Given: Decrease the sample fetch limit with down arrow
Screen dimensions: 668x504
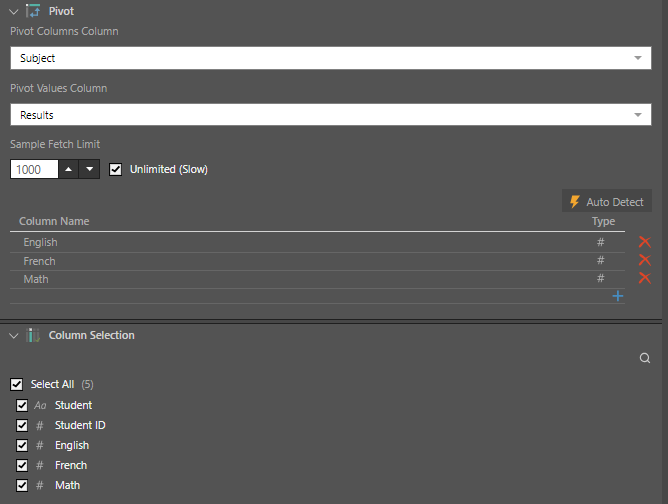Looking at the screenshot, I should (90, 169).
